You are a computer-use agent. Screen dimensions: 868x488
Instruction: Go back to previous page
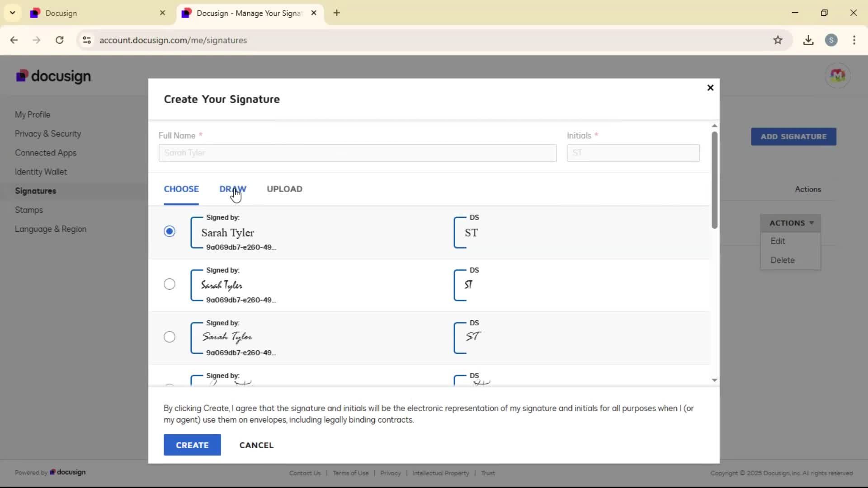pos(14,40)
